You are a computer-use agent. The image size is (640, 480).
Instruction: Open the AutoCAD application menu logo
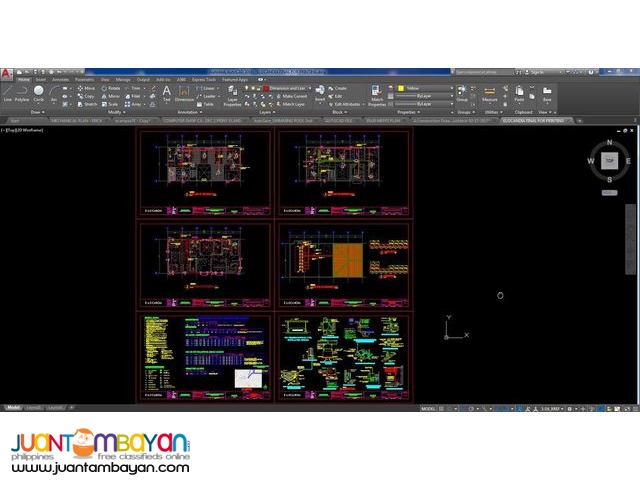(7, 72)
